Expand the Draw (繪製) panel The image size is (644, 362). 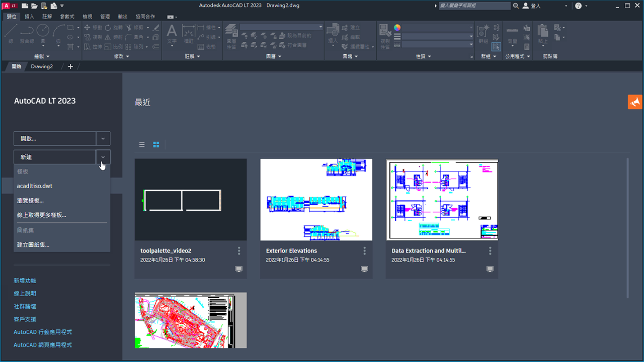click(42, 56)
